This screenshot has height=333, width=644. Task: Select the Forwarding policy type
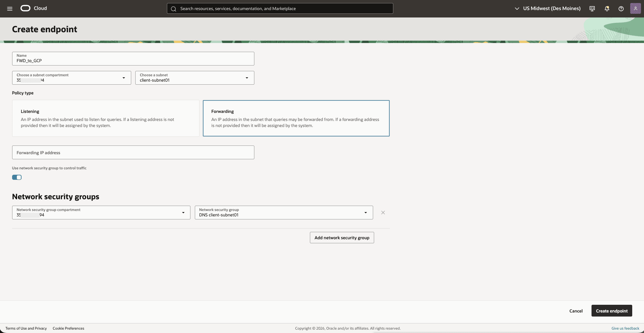(296, 118)
